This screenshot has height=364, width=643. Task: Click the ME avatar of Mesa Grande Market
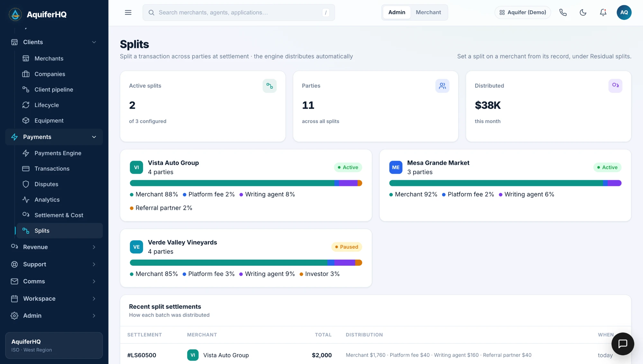point(396,167)
